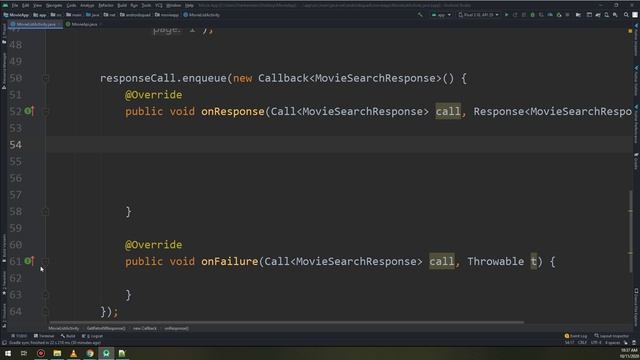The height and width of the screenshot is (360, 640).
Task: Click the onFailure method name
Action: 229,261
